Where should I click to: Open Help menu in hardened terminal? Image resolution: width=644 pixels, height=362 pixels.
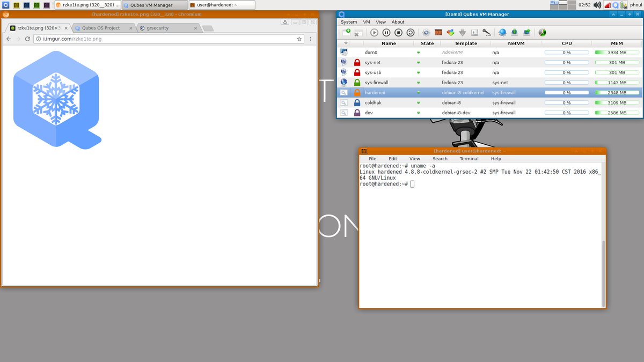click(x=496, y=159)
